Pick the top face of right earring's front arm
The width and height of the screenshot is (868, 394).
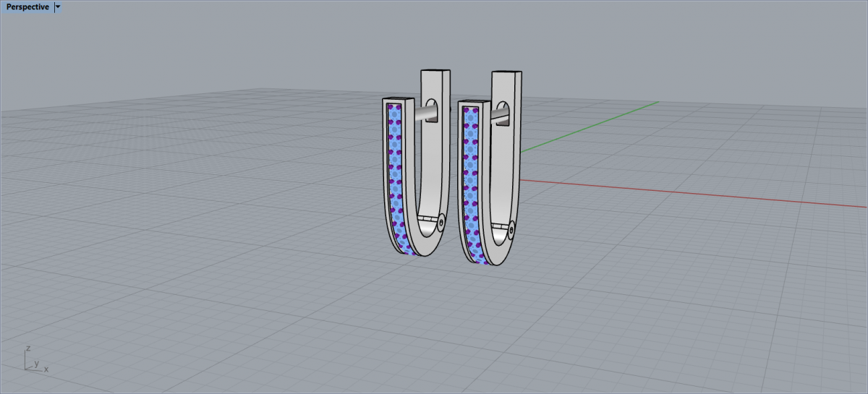coord(473,101)
